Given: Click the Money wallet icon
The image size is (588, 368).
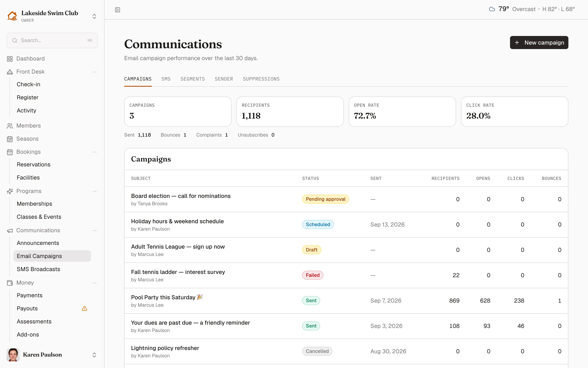Looking at the screenshot, I should tap(10, 283).
